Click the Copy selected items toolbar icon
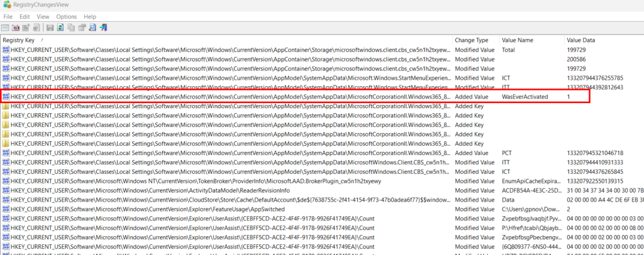Viewport: 644px width, 255px height. 71,28
